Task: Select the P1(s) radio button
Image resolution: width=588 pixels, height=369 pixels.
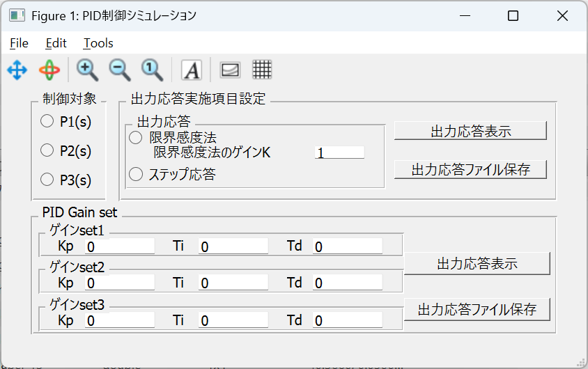Action: point(47,122)
